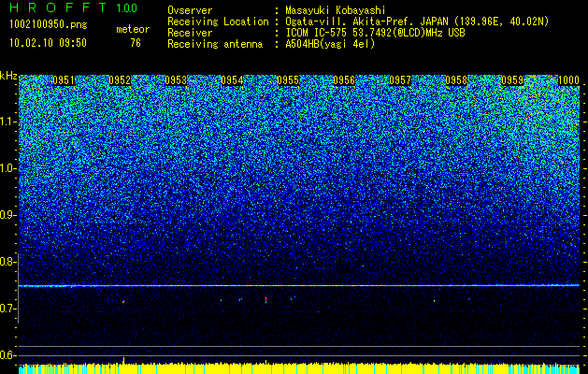Click the meteor count value 76
The width and height of the screenshot is (588, 374).
coord(136,43)
